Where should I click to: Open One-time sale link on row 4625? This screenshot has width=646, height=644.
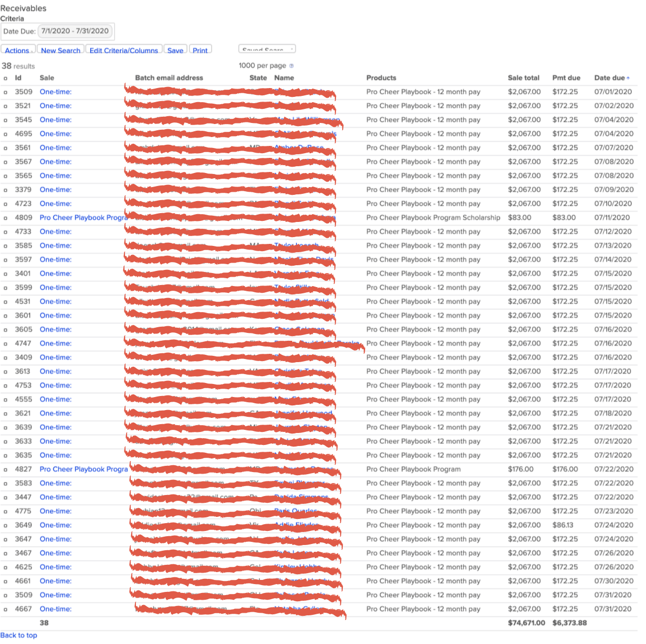pos(56,567)
